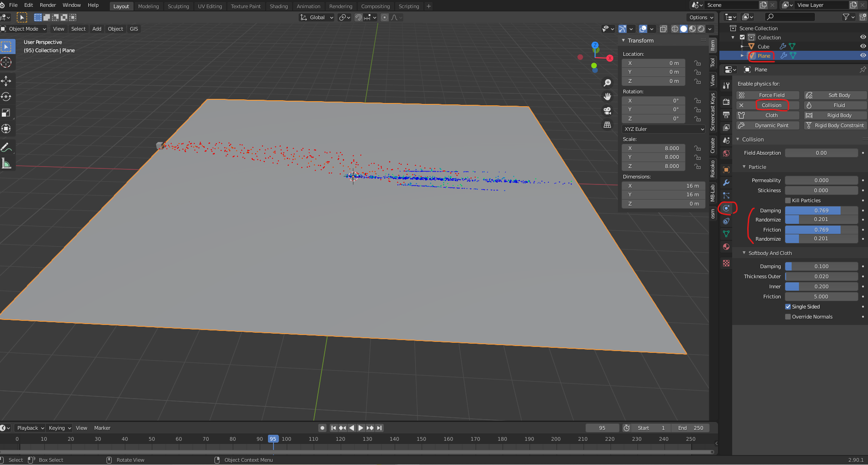Open the Modifier properties wrench tab
The width and height of the screenshot is (868, 465).
tap(726, 183)
